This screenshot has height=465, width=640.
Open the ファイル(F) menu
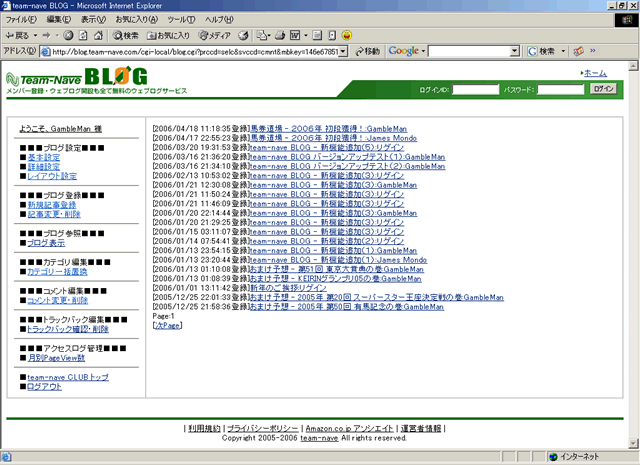(x=21, y=19)
